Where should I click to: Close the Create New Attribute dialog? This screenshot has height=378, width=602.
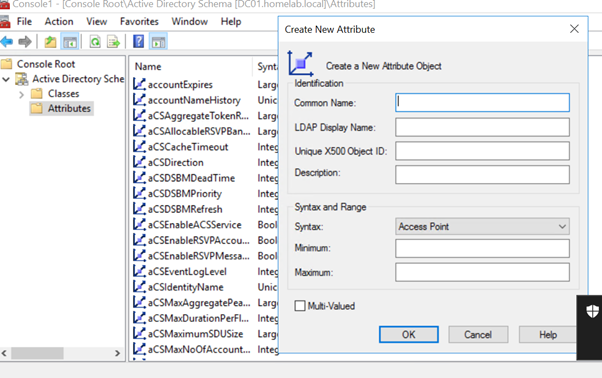574,29
